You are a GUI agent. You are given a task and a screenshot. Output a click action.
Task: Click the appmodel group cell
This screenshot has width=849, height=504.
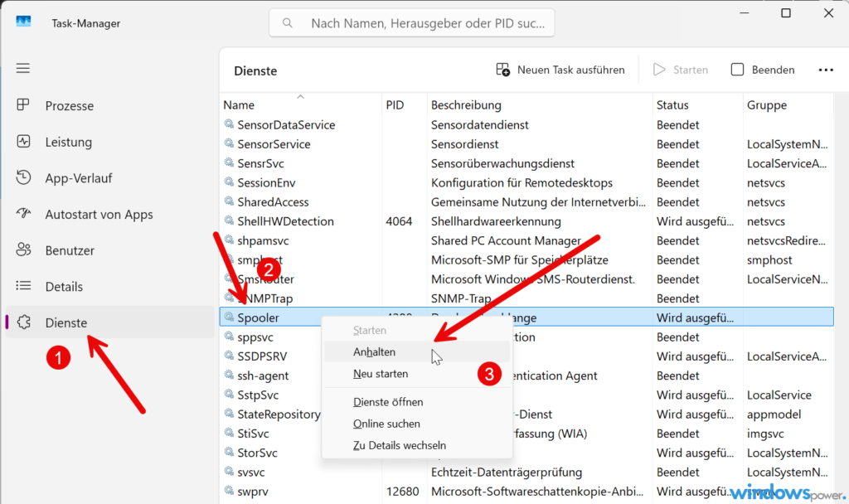click(x=774, y=414)
